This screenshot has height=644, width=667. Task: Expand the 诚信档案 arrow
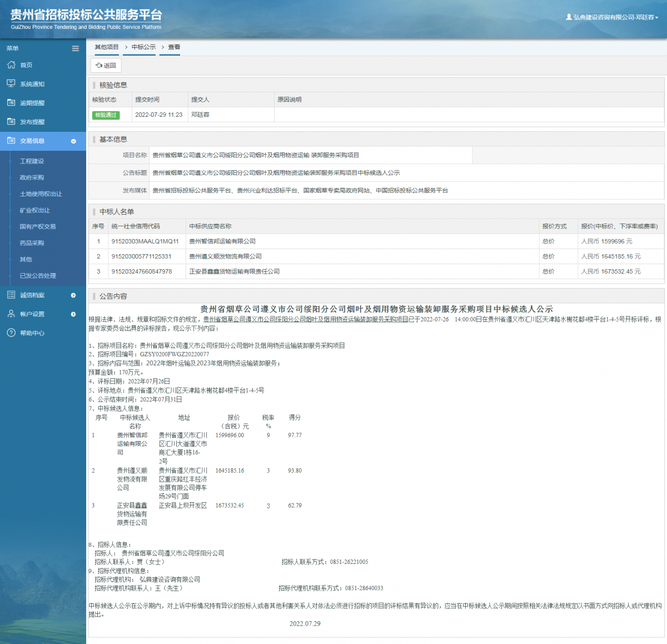[x=73, y=295]
